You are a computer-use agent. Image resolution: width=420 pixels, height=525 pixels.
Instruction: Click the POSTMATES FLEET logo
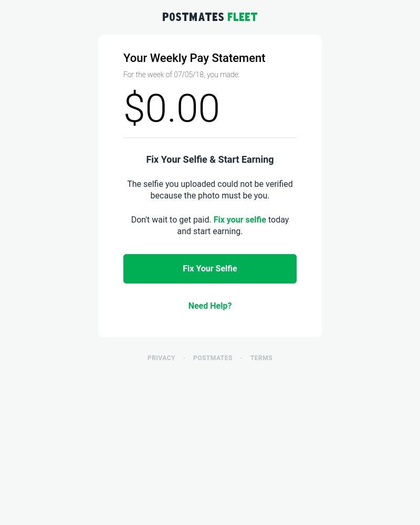[x=210, y=17]
